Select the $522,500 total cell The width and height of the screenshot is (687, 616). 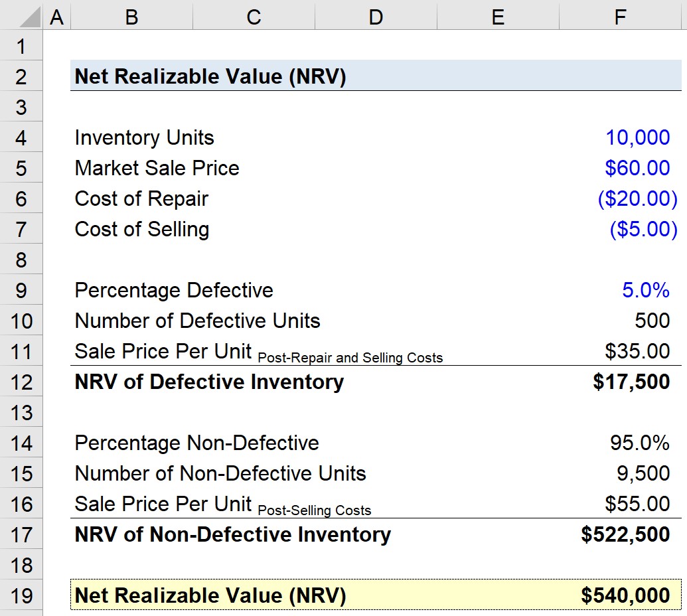pyautogui.click(x=626, y=534)
